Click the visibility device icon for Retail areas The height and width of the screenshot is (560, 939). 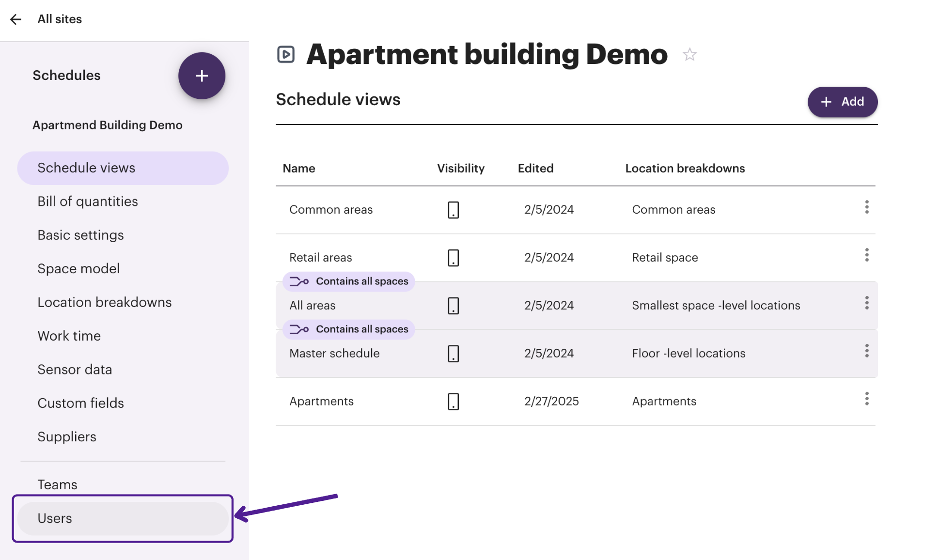[x=454, y=258]
